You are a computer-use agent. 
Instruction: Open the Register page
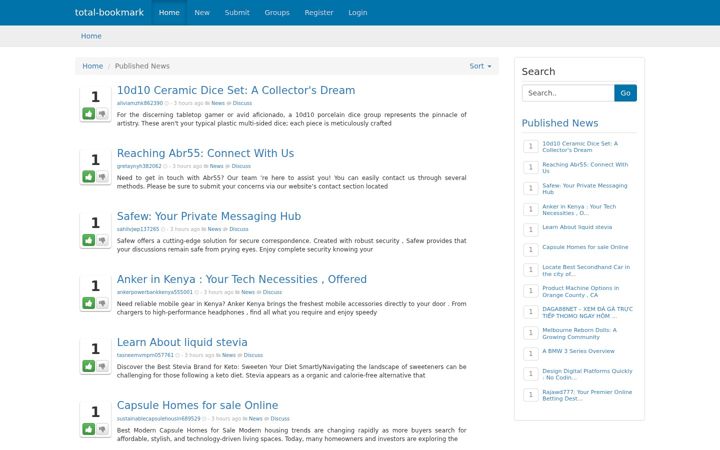pyautogui.click(x=319, y=12)
